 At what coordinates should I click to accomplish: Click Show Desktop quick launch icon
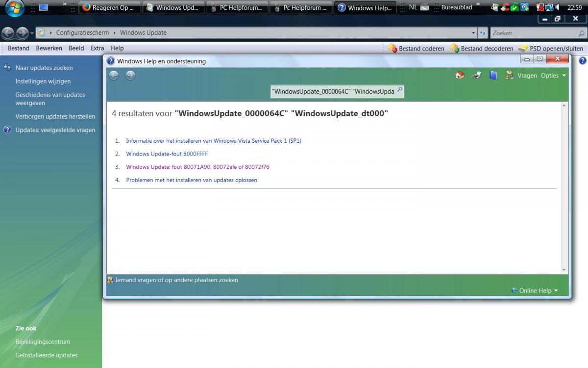(44, 7)
